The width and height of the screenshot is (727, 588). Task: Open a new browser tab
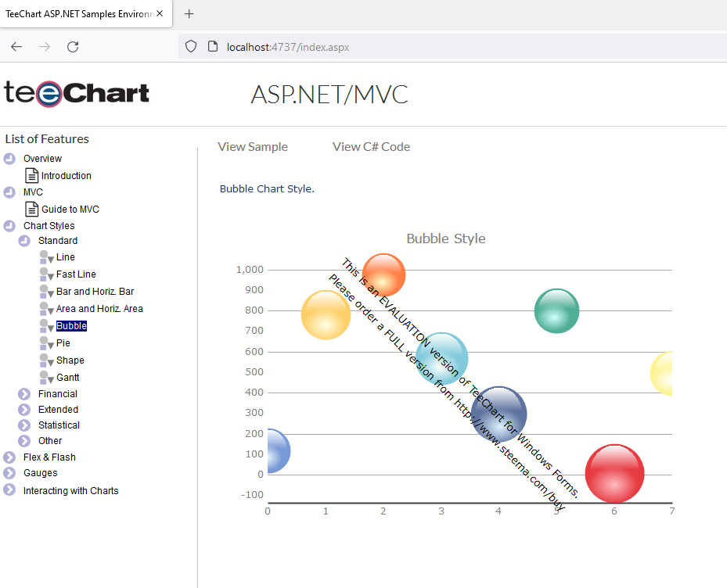[x=189, y=14]
